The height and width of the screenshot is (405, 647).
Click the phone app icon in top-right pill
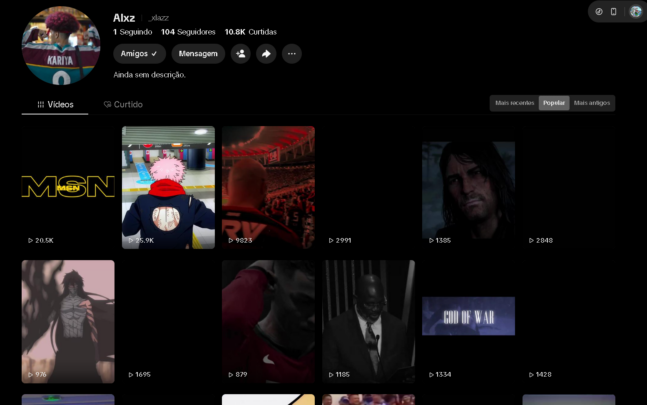click(x=614, y=12)
